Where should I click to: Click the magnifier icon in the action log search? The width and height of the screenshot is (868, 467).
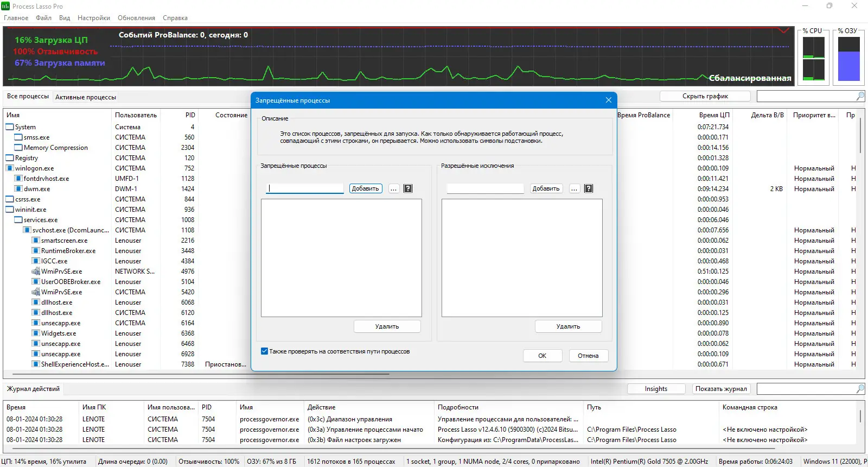coord(860,389)
